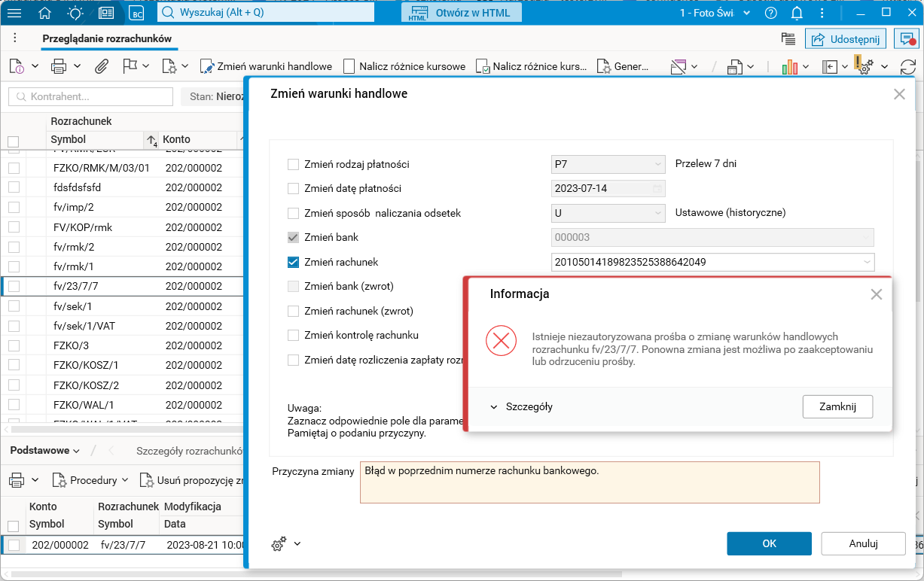Click the lightbulb theme icon
This screenshot has width=924, height=581.
click(x=75, y=13)
